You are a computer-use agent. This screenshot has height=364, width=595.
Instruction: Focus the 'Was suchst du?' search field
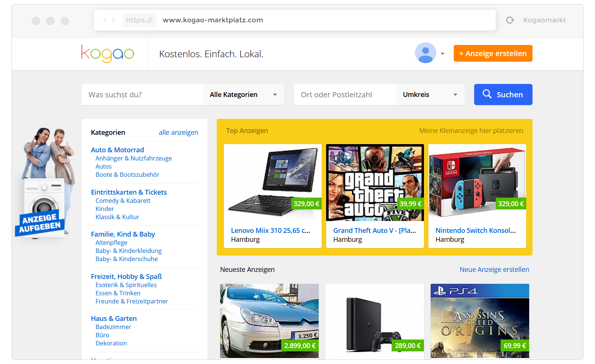pyautogui.click(x=142, y=95)
